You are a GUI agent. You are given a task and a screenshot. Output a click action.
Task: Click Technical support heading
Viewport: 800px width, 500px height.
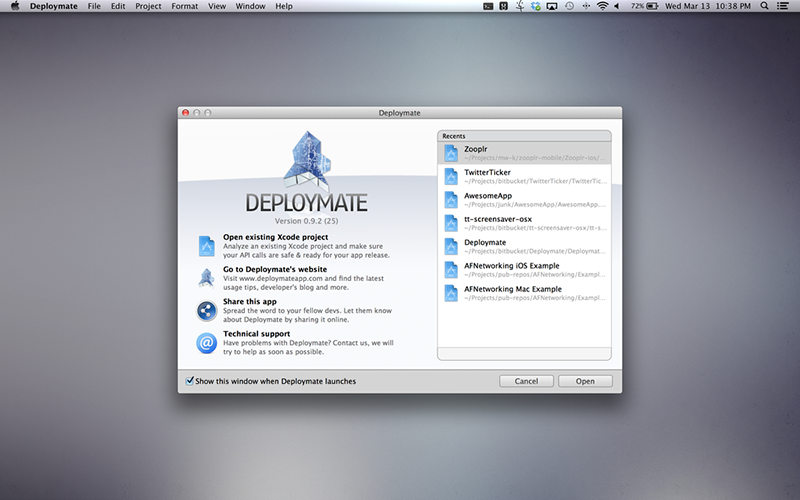tap(256, 334)
